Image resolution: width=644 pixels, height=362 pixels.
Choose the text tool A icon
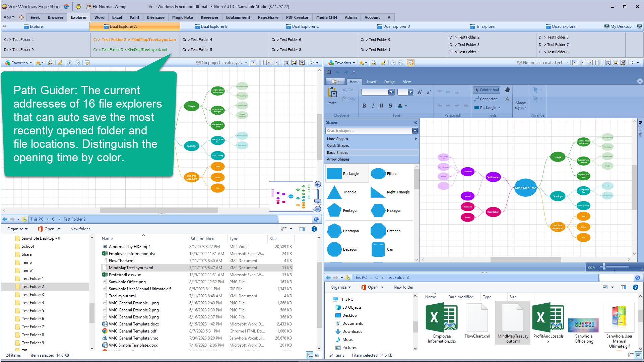click(507, 99)
